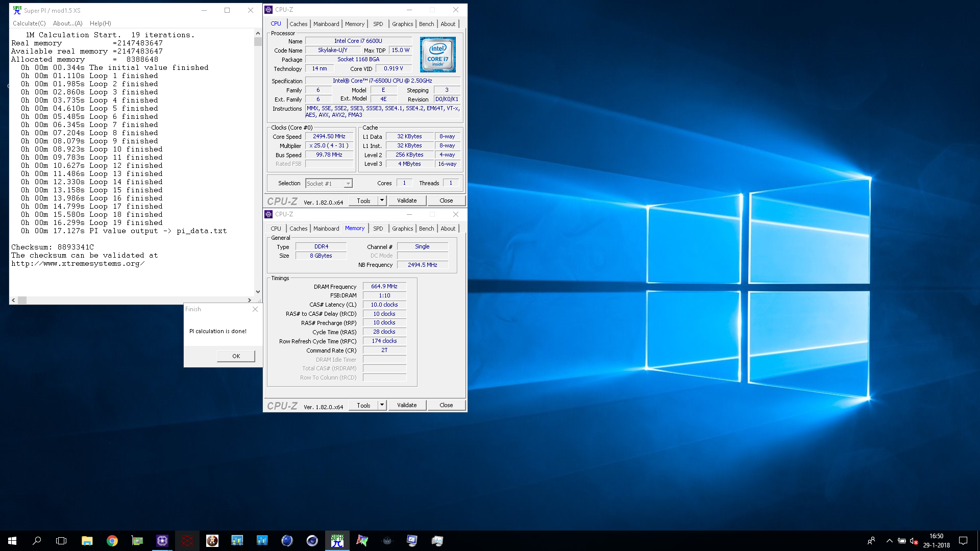The image size is (980, 551).
Task: Click Close button in memory timings CPU-Z window
Action: point(446,405)
